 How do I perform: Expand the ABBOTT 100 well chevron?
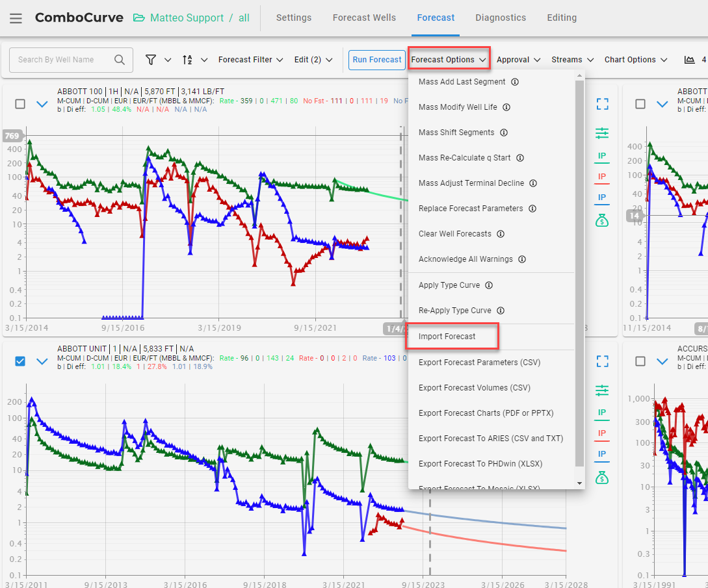click(x=42, y=104)
